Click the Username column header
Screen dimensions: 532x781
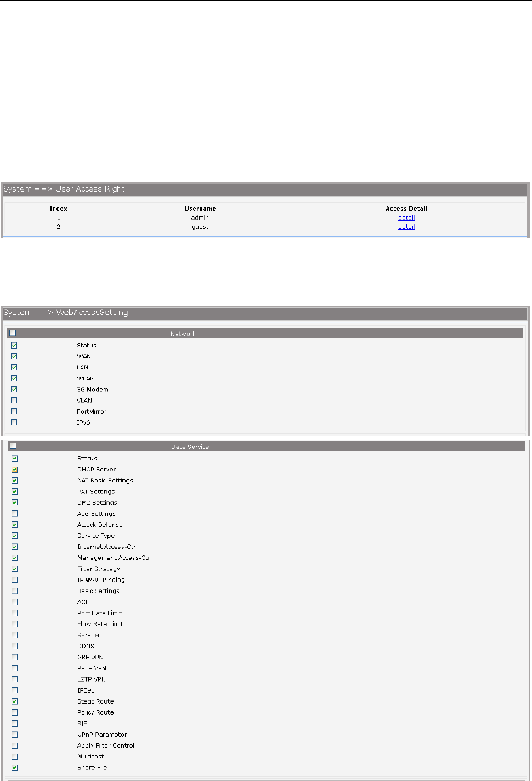click(200, 209)
